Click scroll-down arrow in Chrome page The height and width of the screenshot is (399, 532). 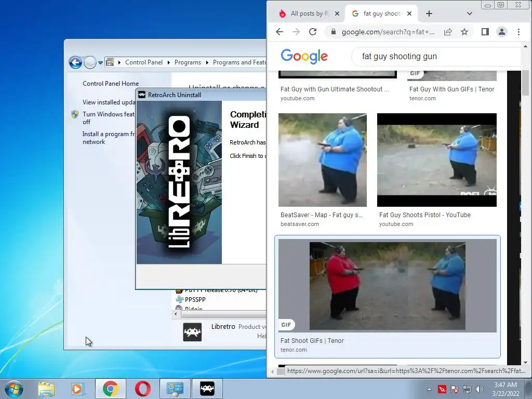(x=525, y=362)
